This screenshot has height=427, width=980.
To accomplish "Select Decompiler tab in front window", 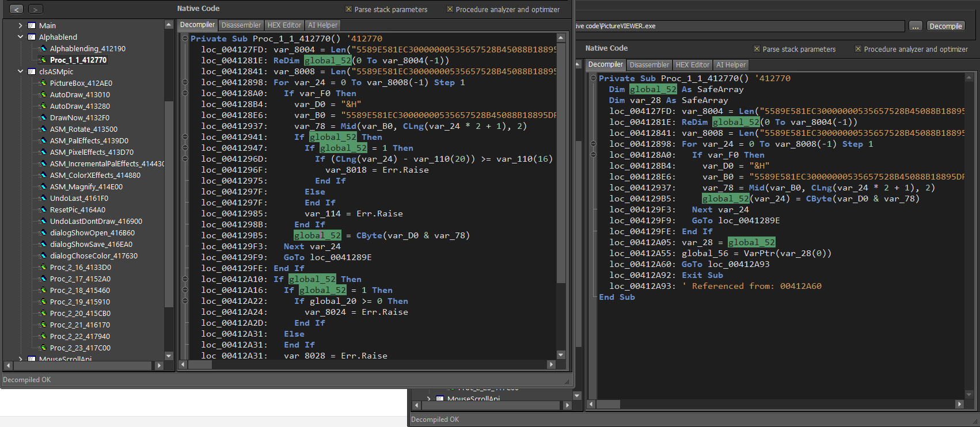I will pos(197,25).
